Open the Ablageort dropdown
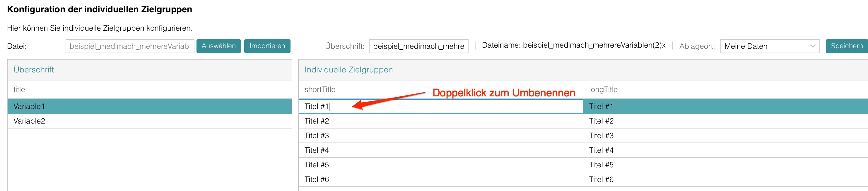 [769, 46]
